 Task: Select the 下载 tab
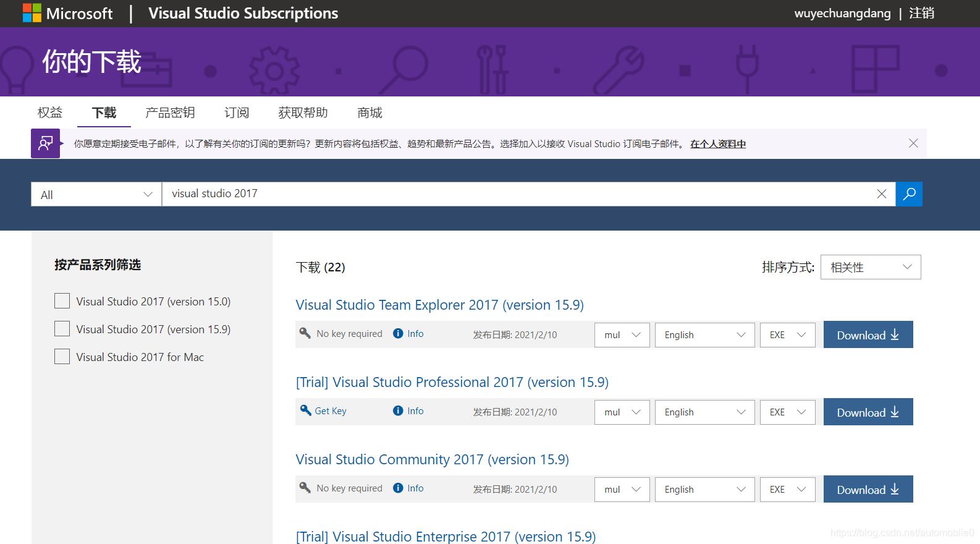coord(104,113)
